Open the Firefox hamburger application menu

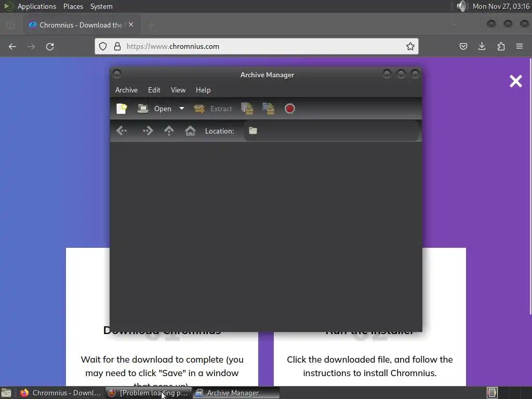tap(520, 46)
